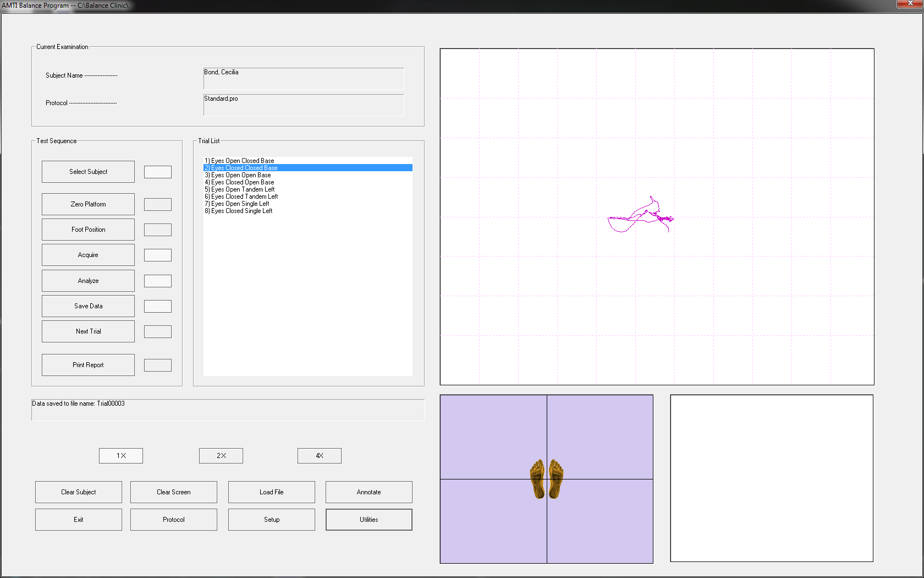Run the Analyze step
Viewport: 924px width, 578px height.
[88, 281]
